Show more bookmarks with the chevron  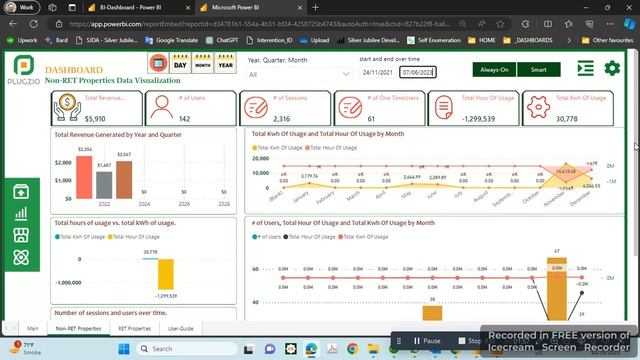point(569,40)
